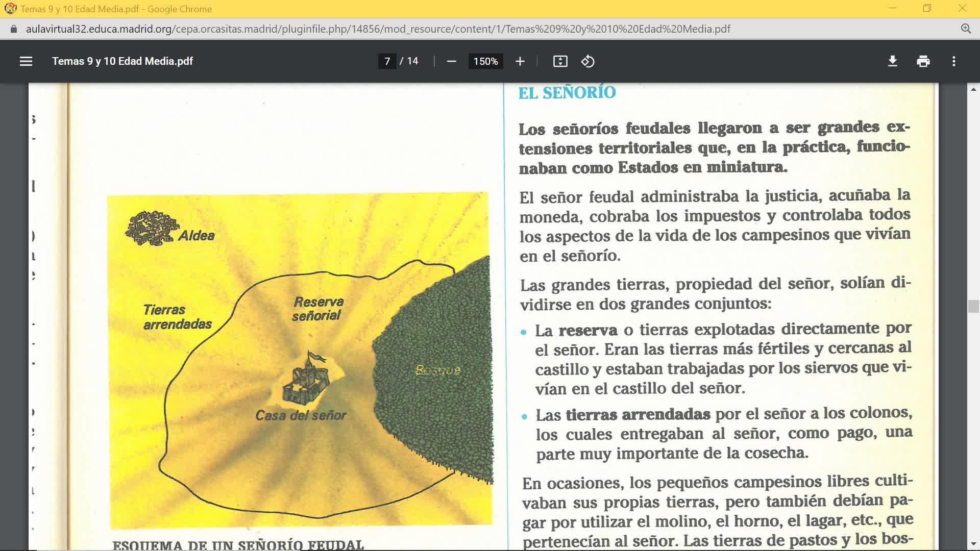Click the vertical scrollbar thumb

973,306
